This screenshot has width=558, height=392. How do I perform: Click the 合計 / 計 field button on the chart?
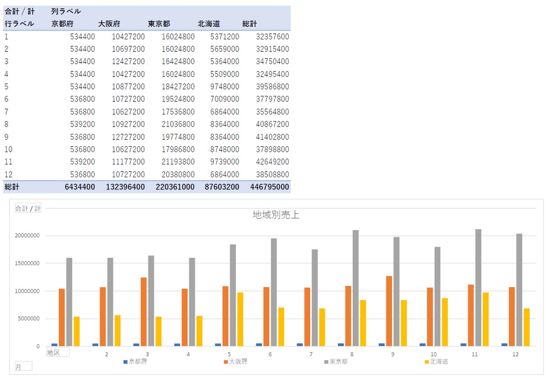click(28, 208)
